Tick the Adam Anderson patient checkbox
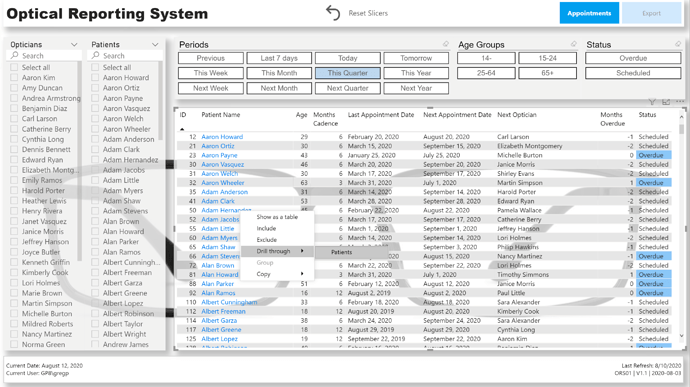This screenshot has height=387, width=690. click(95, 139)
